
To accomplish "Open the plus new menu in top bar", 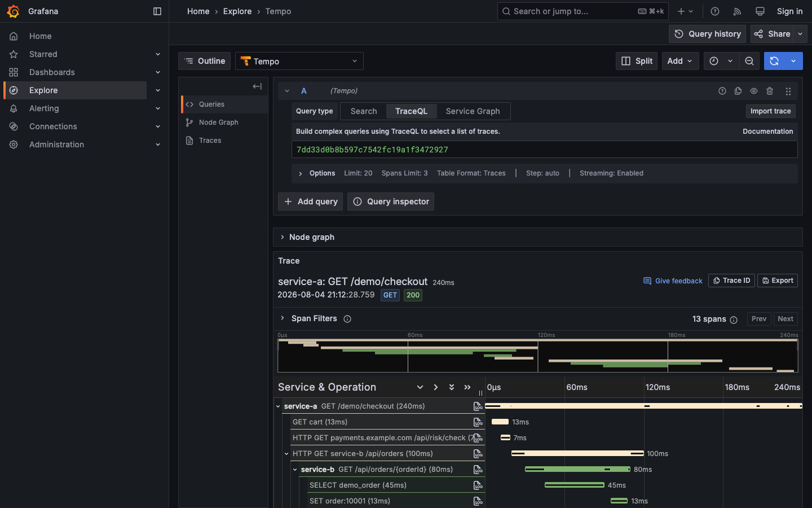I will (x=685, y=11).
